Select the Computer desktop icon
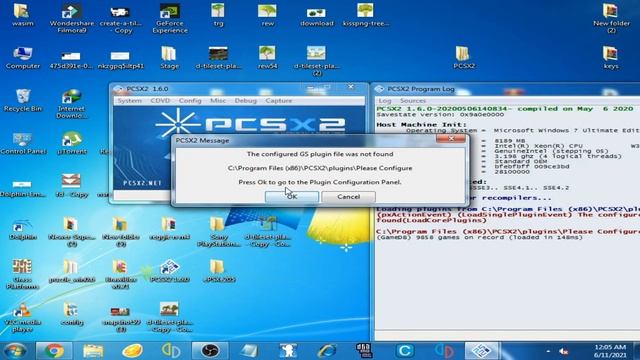Viewport: 640px width, 360px height. (22, 58)
